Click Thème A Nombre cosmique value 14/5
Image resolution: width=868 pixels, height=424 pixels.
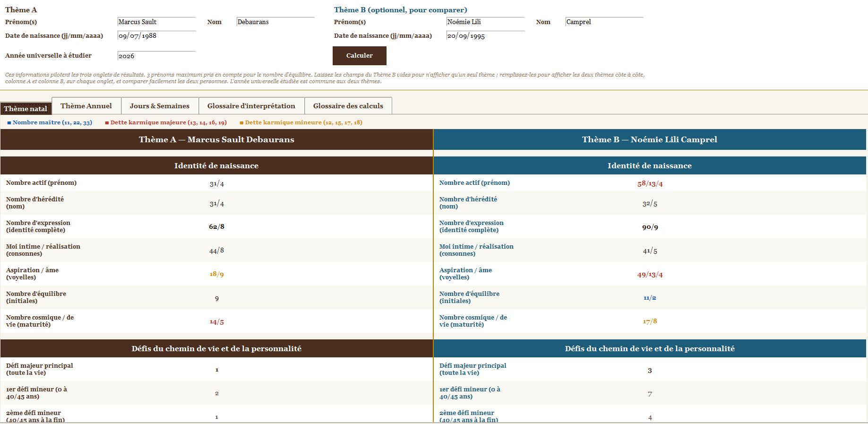[x=217, y=322]
